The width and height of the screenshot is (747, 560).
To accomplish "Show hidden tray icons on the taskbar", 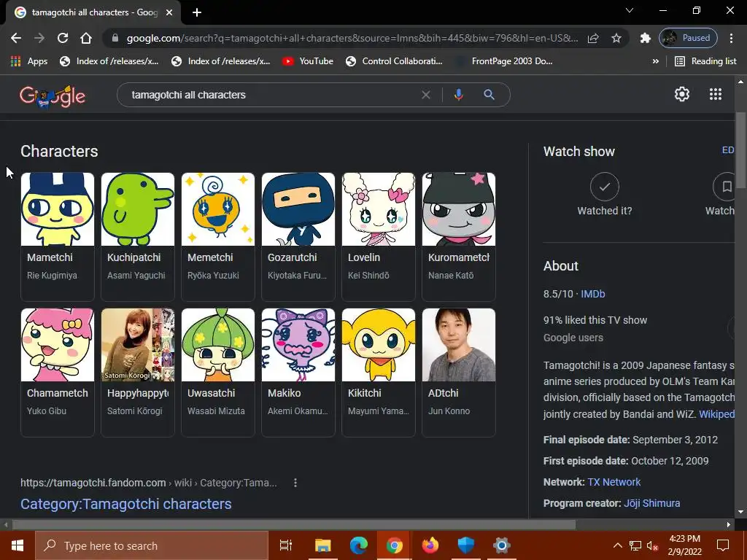I will coord(617,545).
